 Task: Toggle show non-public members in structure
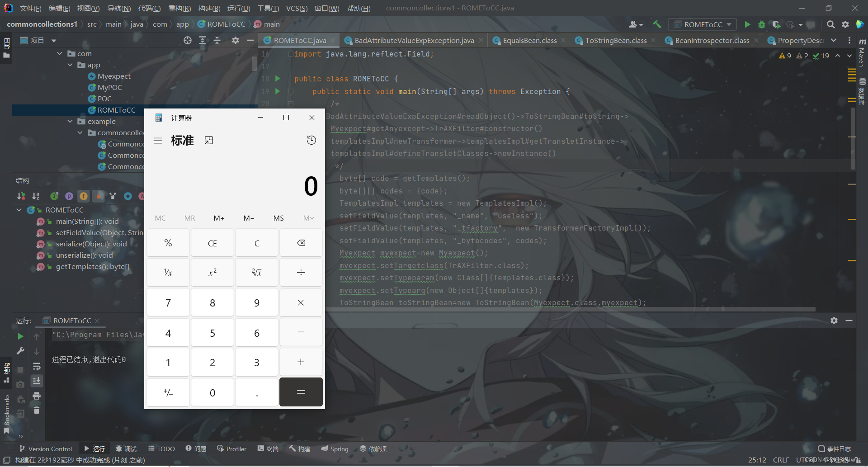point(98,196)
